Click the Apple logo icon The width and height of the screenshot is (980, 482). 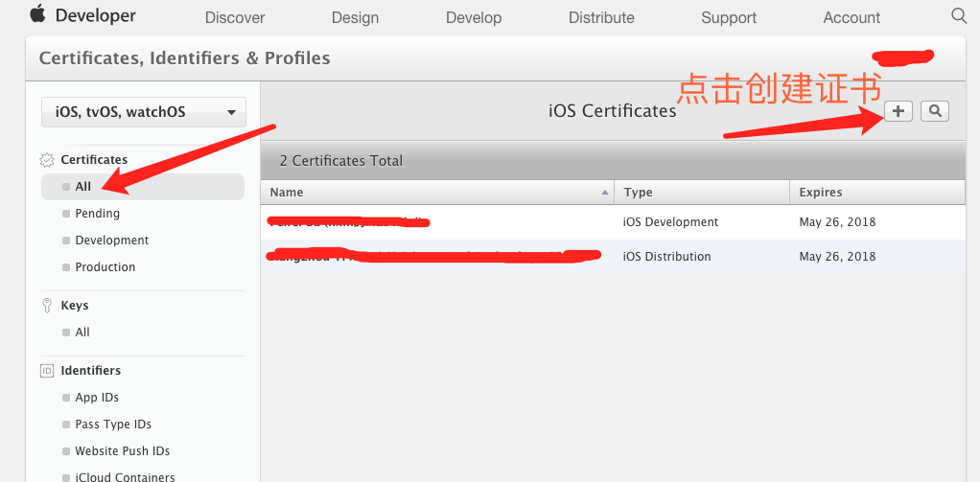[37, 13]
